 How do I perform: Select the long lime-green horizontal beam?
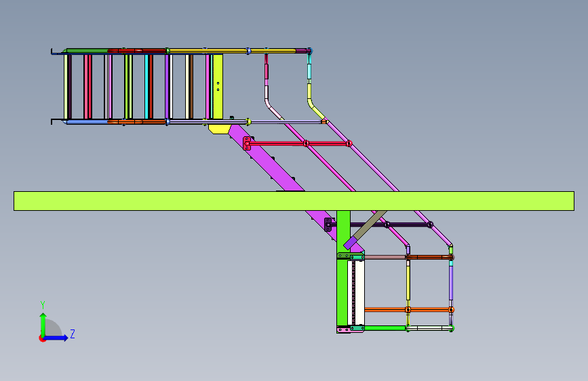click(x=294, y=201)
